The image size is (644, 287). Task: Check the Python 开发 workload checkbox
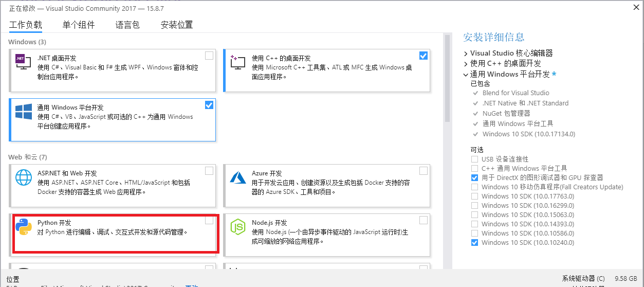click(209, 220)
